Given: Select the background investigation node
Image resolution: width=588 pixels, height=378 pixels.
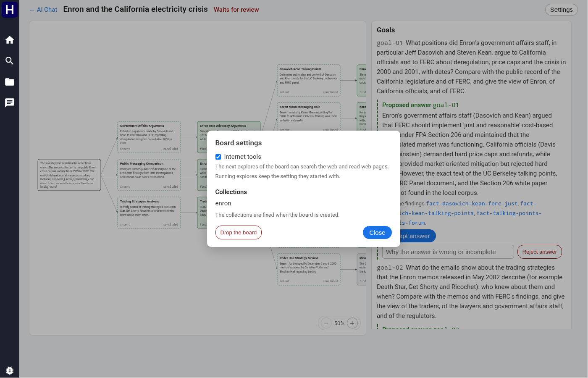Looking at the screenshot, I should click(x=69, y=175).
